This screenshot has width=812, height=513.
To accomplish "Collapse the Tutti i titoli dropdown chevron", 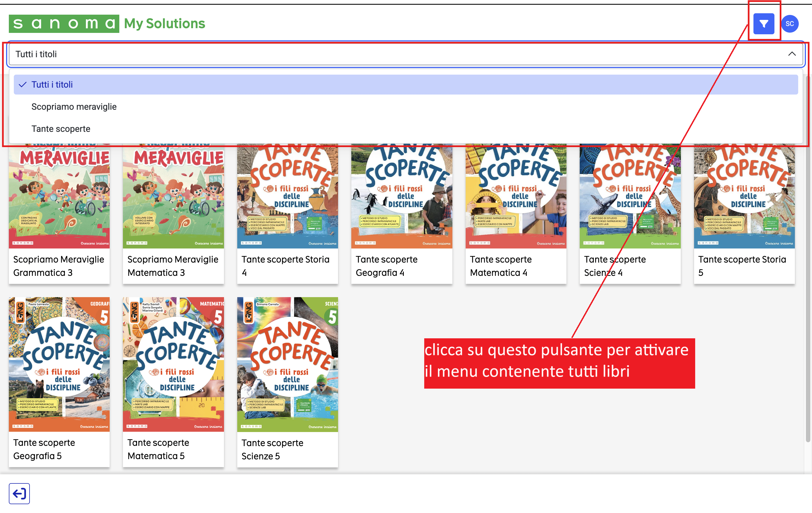I will (792, 54).
